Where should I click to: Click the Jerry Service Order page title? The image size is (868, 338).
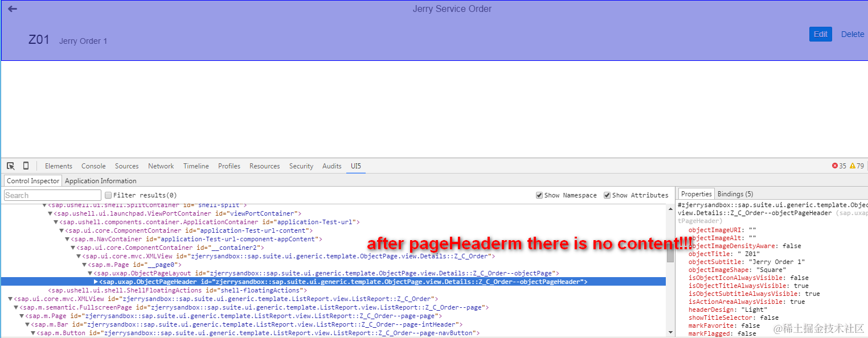click(452, 9)
